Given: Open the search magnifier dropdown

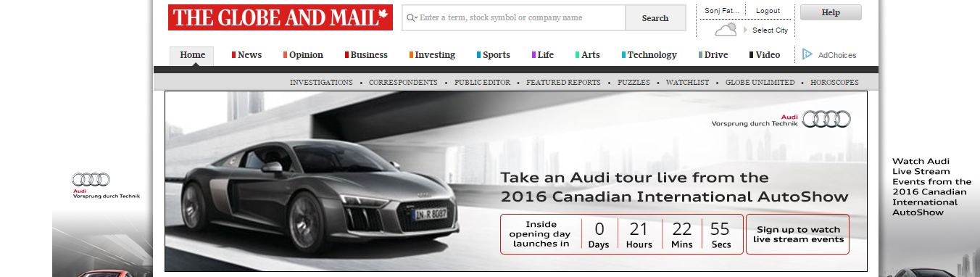Looking at the screenshot, I should click(412, 17).
